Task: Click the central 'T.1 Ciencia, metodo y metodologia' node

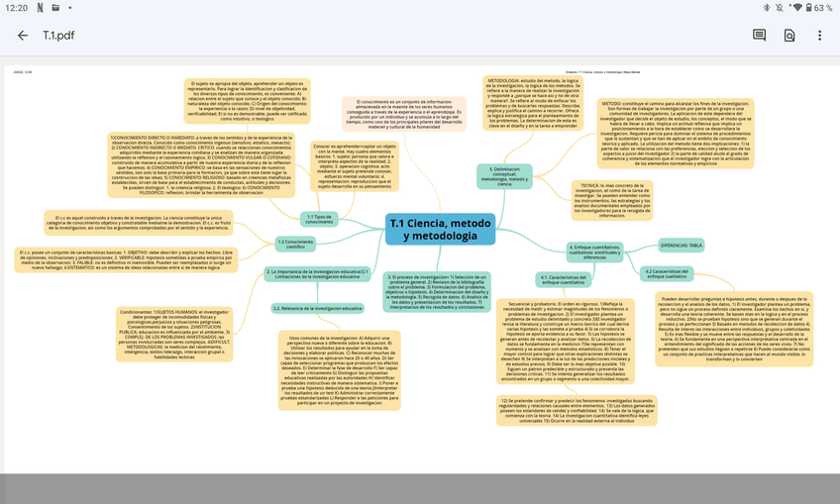Action: tap(440, 230)
